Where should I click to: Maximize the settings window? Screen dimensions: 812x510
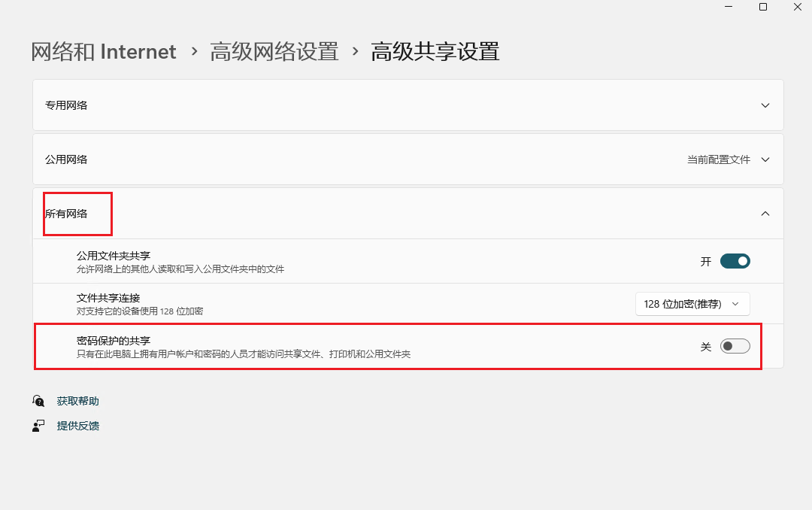coord(762,7)
